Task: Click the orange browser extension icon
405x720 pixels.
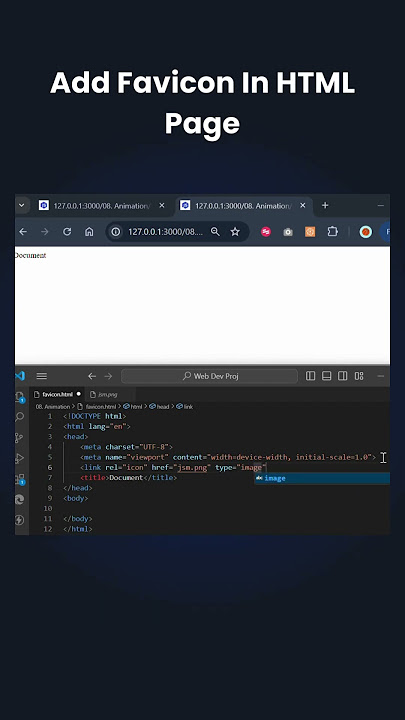Action: pos(310,232)
